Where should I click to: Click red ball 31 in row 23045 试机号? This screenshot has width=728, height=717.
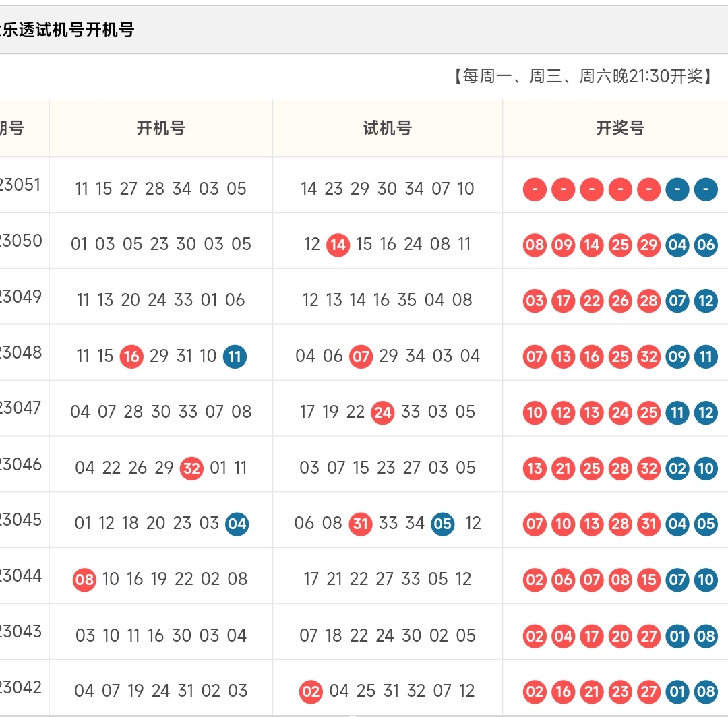pyautogui.click(x=360, y=524)
